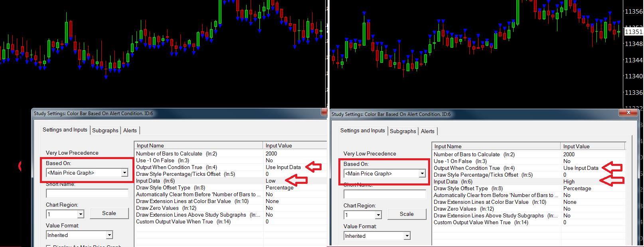The width and height of the screenshot is (644, 247).
Task: Click price label 11344 on chart scale
Action: 633,60
